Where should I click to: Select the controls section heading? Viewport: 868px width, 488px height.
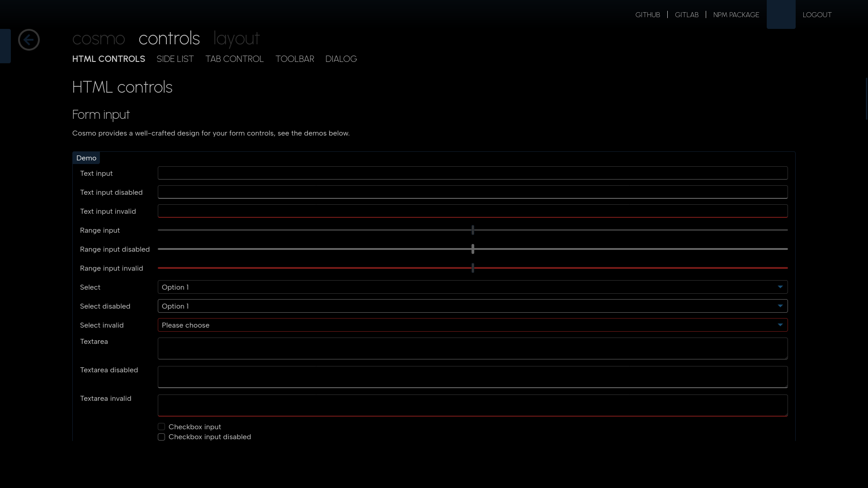pos(169,38)
